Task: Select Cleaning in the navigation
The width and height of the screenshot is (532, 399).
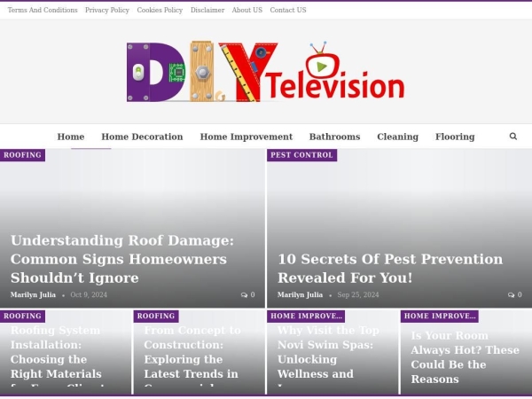Action: pyautogui.click(x=397, y=137)
